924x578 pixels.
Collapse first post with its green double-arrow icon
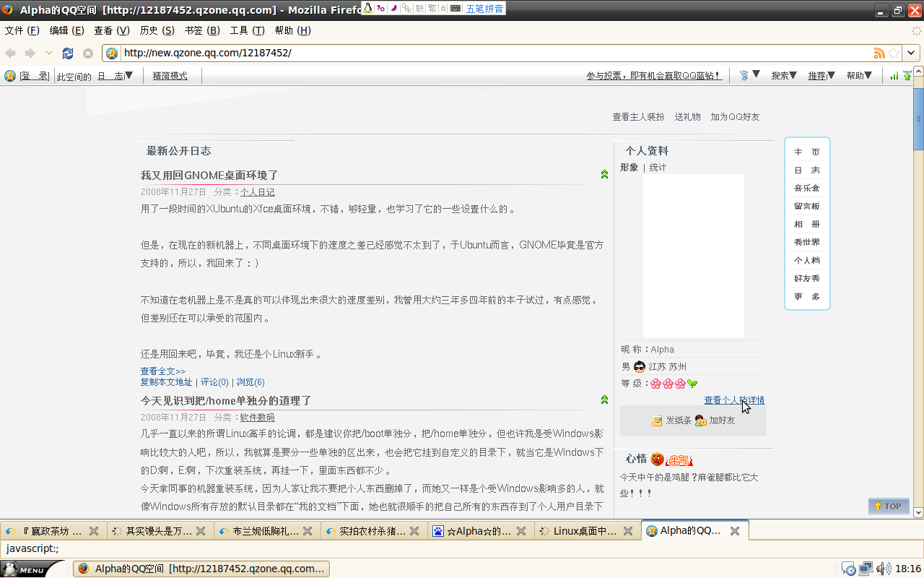604,174
